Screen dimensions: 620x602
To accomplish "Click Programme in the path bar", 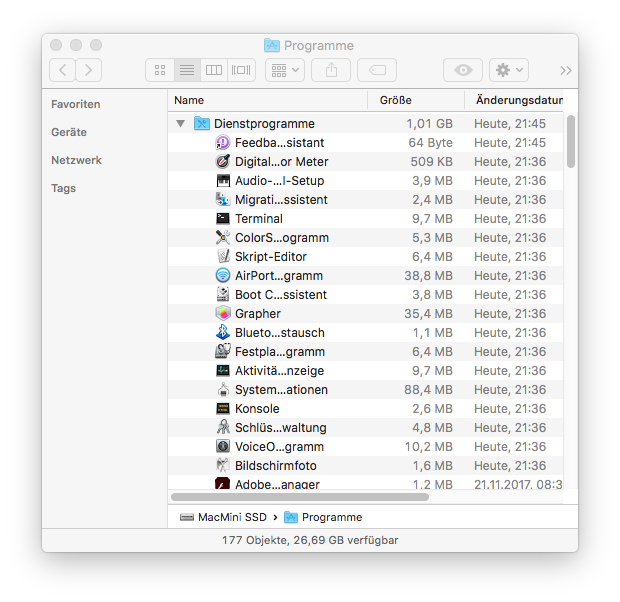I will pyautogui.click(x=323, y=517).
